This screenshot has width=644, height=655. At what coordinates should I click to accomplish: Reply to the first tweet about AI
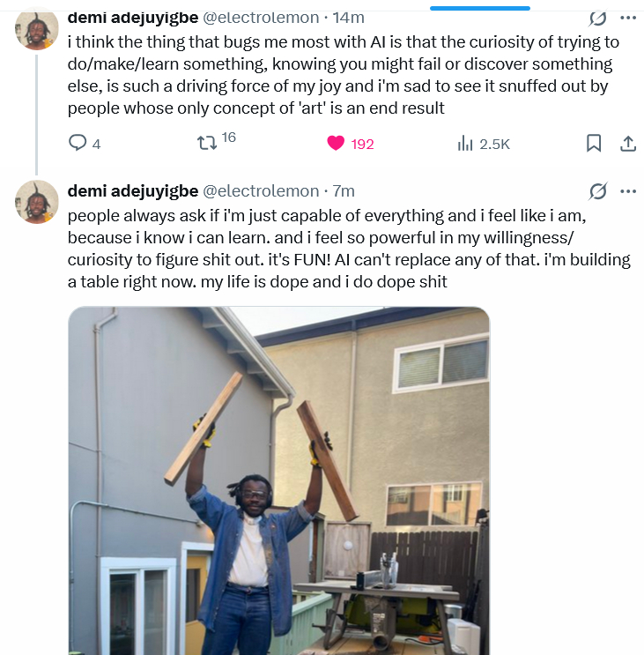78,143
